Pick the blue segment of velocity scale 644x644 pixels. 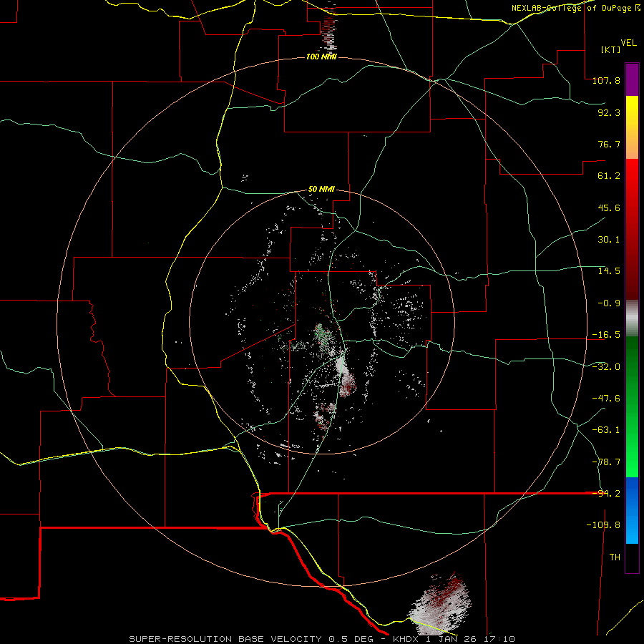click(632, 510)
